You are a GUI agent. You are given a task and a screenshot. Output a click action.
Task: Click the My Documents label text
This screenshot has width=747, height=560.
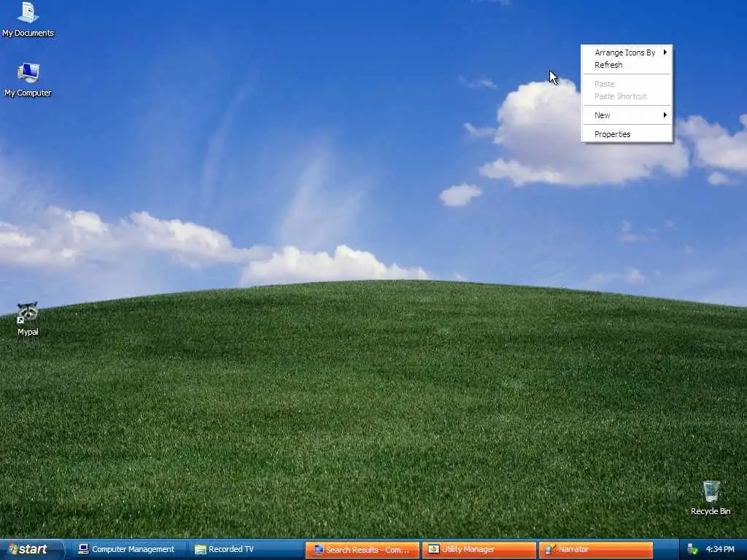coord(28,33)
